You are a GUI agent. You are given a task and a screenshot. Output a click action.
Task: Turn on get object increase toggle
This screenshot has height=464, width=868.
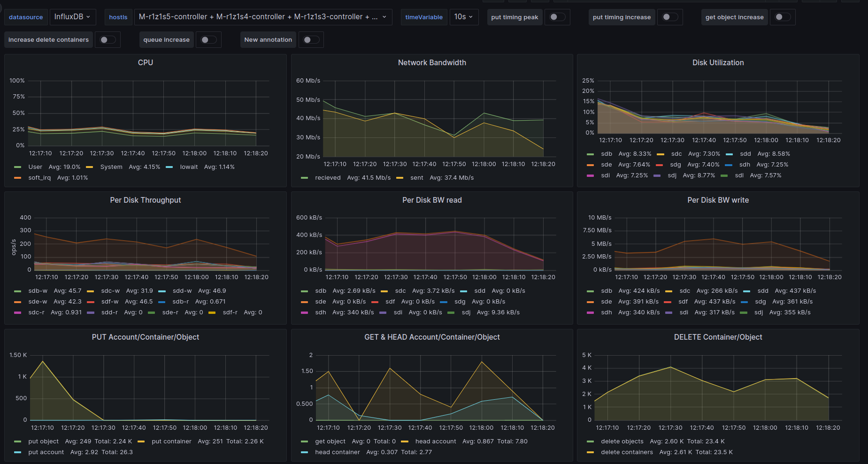tap(783, 17)
